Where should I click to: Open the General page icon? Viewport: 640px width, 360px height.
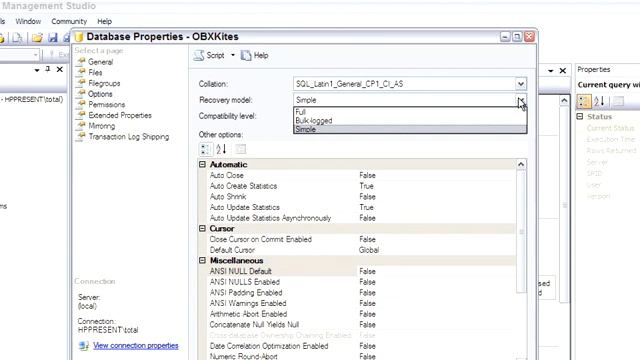tap(81, 62)
